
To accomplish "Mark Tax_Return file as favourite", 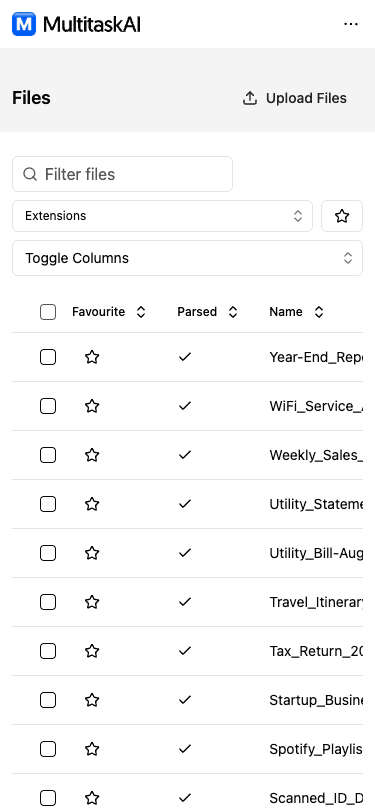I will (x=92, y=651).
